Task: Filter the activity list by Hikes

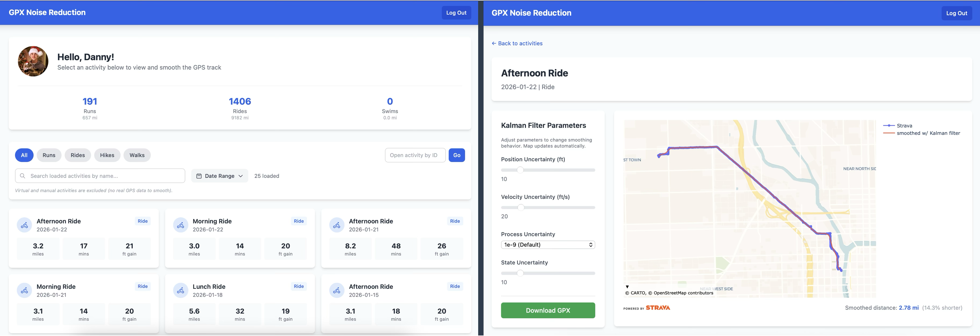Action: click(107, 155)
